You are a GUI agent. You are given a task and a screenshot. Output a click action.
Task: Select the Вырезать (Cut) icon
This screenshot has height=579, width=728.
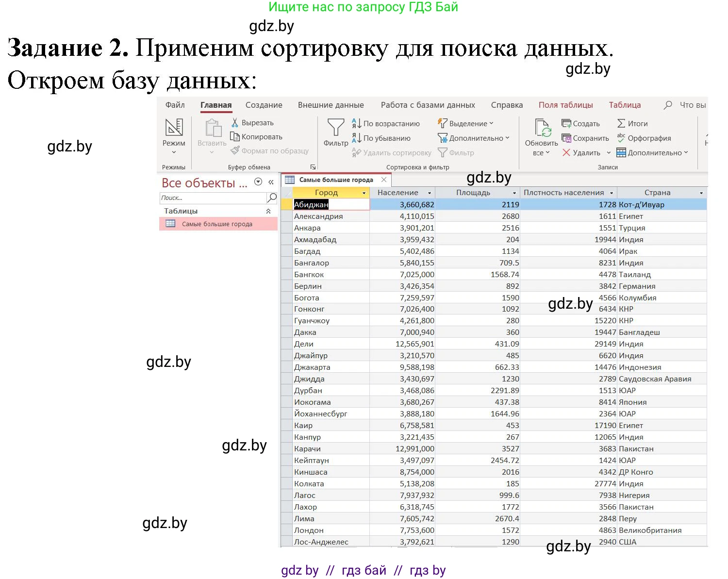click(235, 122)
